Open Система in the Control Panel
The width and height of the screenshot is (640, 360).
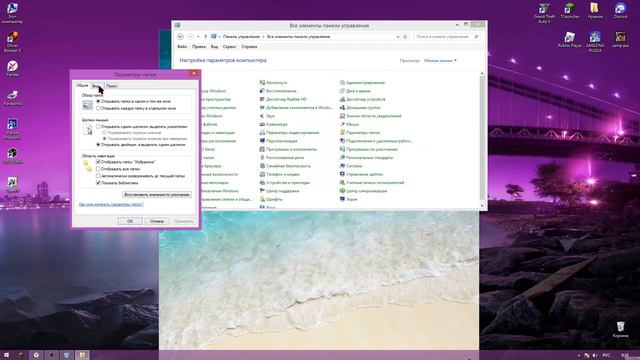pos(351,166)
